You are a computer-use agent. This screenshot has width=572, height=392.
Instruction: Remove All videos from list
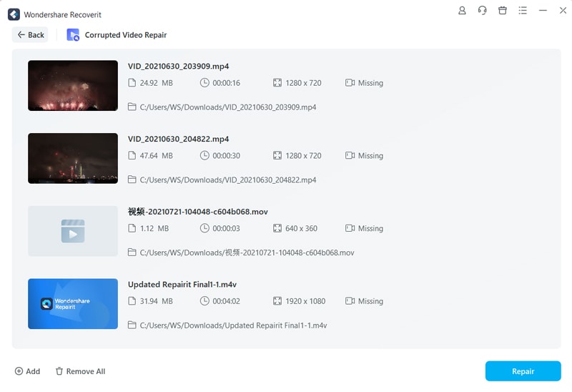[x=80, y=371]
